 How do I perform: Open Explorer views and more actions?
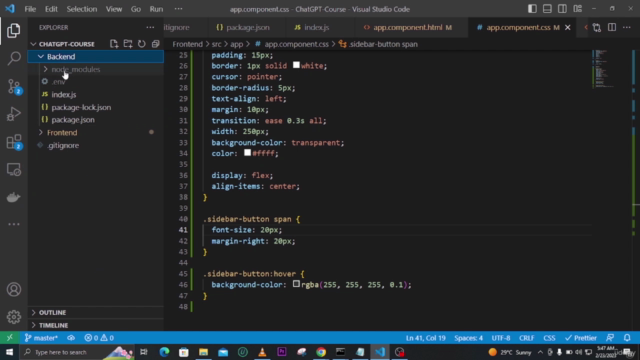150,27
